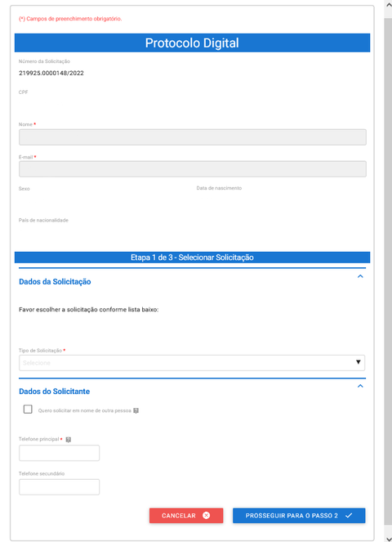Image resolution: width=392 pixels, height=542 pixels.
Task: Enable 'Quero solicitar em nome de outra pessoa'
Action: tap(28, 410)
